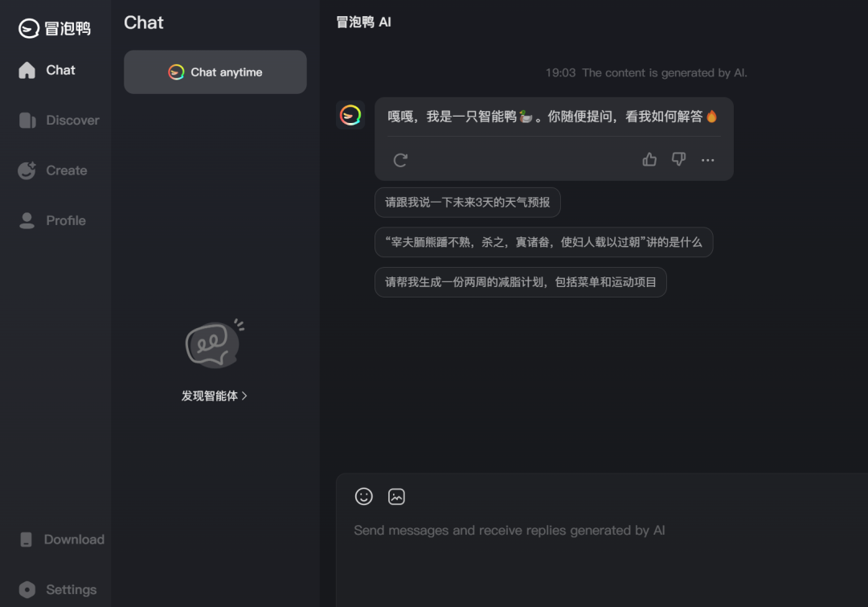This screenshot has width=868, height=607.
Task: Open the emoji picker
Action: click(364, 496)
